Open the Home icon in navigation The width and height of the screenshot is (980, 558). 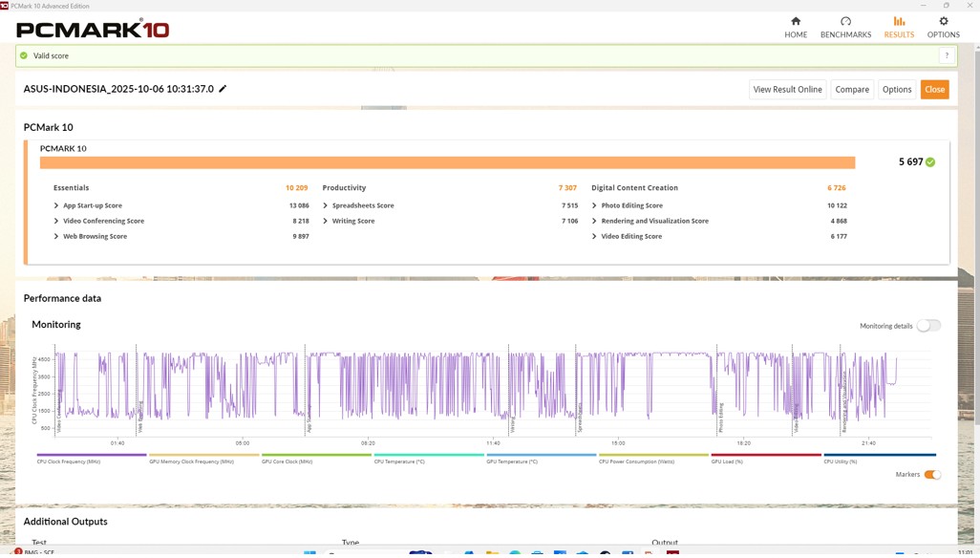point(796,21)
